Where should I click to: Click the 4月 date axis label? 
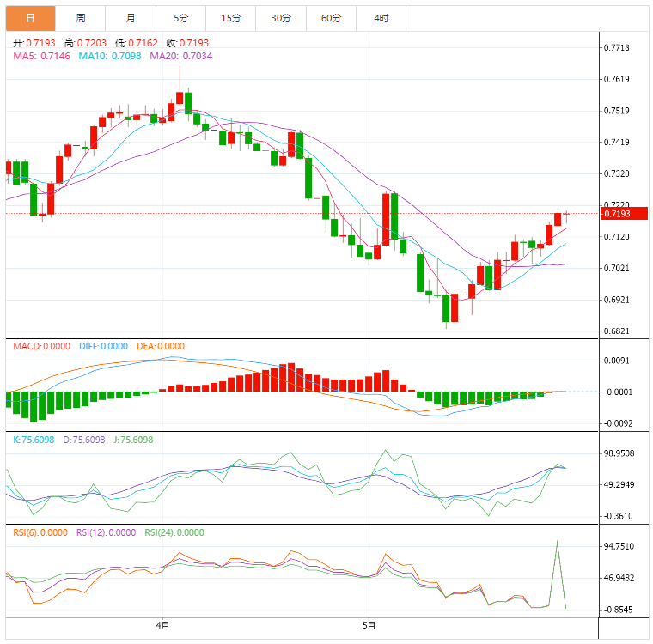click(162, 625)
